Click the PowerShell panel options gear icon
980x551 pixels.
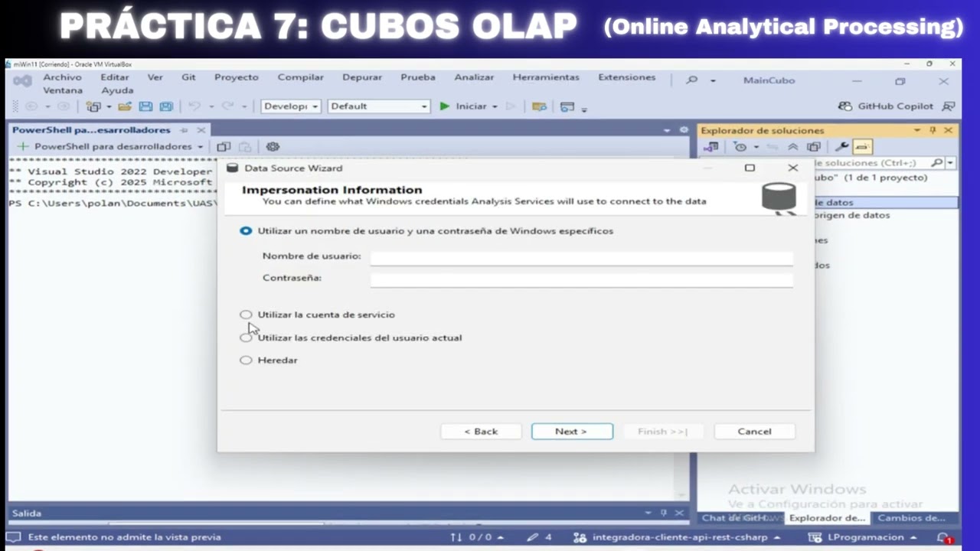click(x=684, y=130)
